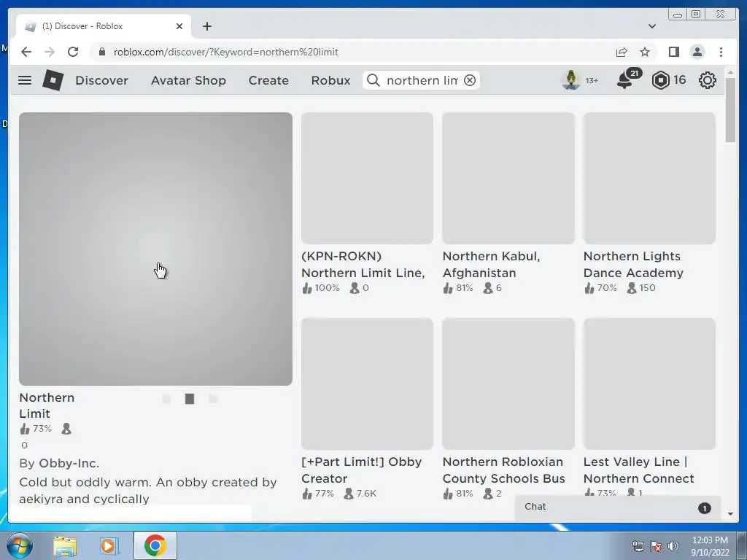Open [+Part Limit!] Obby Creator game

(x=362, y=470)
